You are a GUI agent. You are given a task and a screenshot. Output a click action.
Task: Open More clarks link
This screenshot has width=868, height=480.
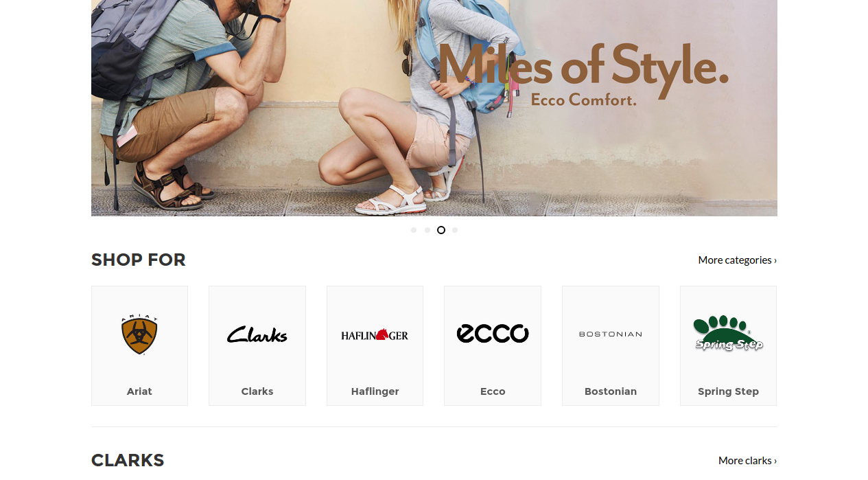pos(748,460)
